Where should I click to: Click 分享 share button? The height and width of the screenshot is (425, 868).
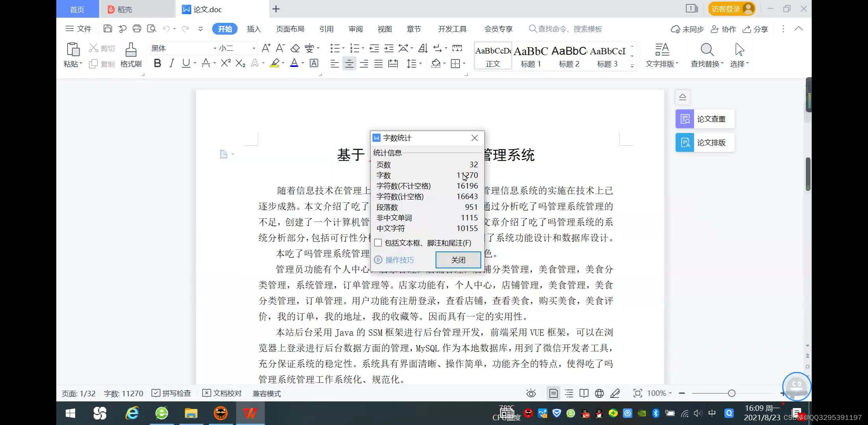pos(755,29)
